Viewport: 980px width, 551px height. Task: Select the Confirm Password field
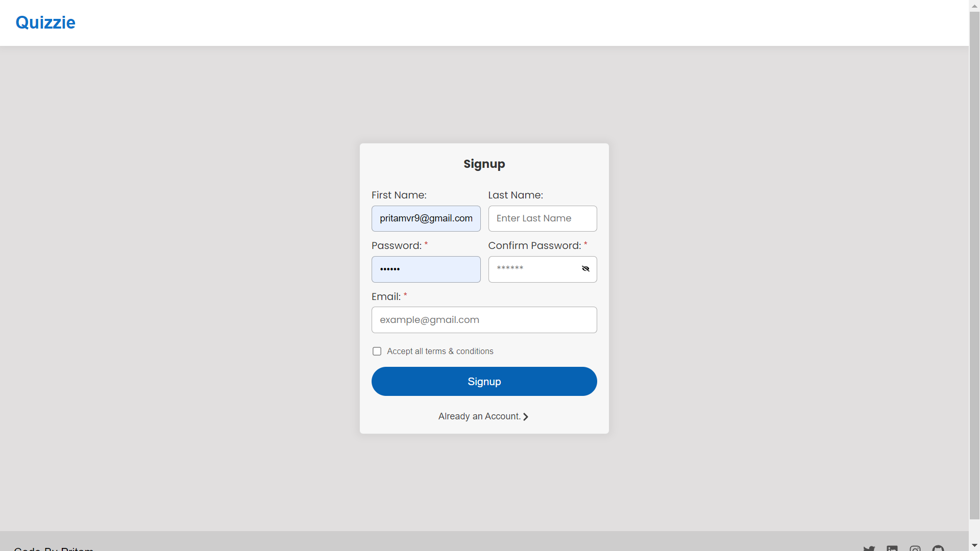[x=542, y=269]
